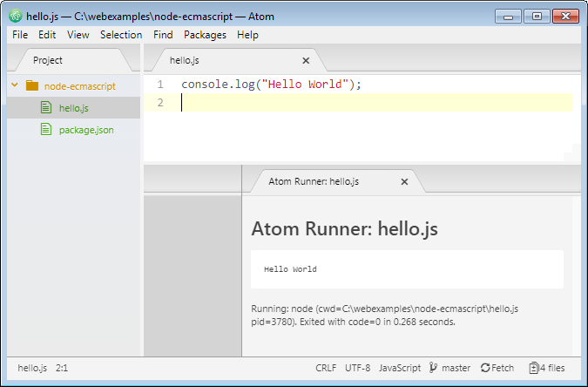The width and height of the screenshot is (588, 387).
Task: Click the console.log code on line 1
Action: click(x=218, y=84)
